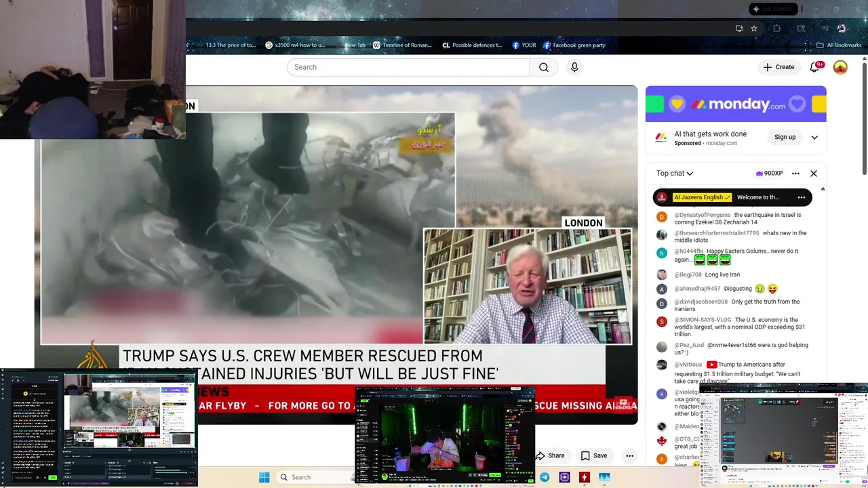868x488 pixels.
Task: Open the browser extensions puzzle icon
Action: pos(777,28)
